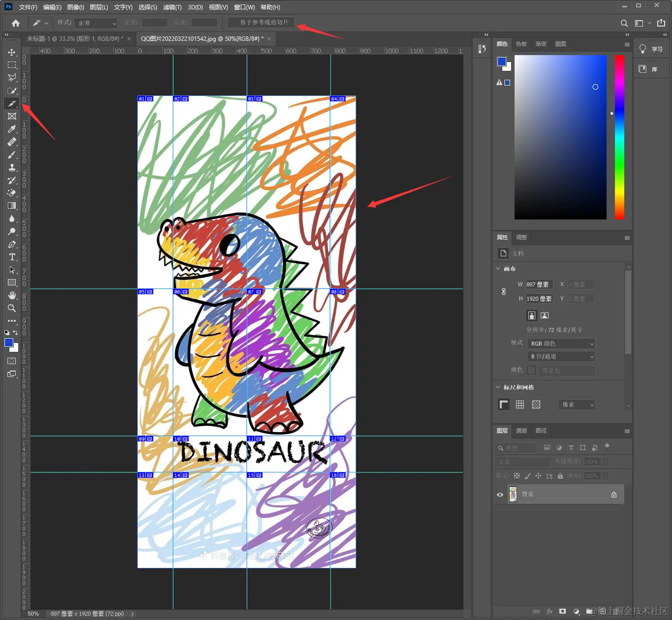The image size is (672, 620).
Task: Select the Rectangular Marquee tool
Action: [x=12, y=65]
